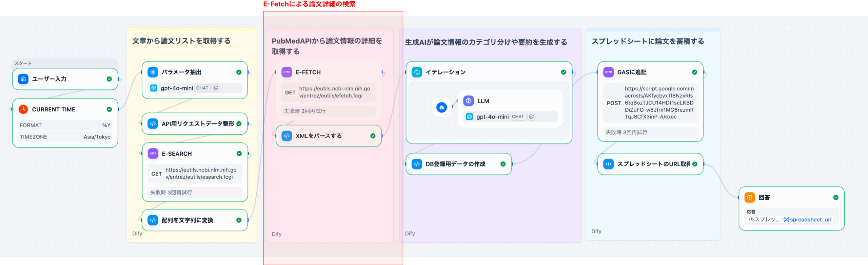Click green status check on XMLをパースする

[373, 136]
